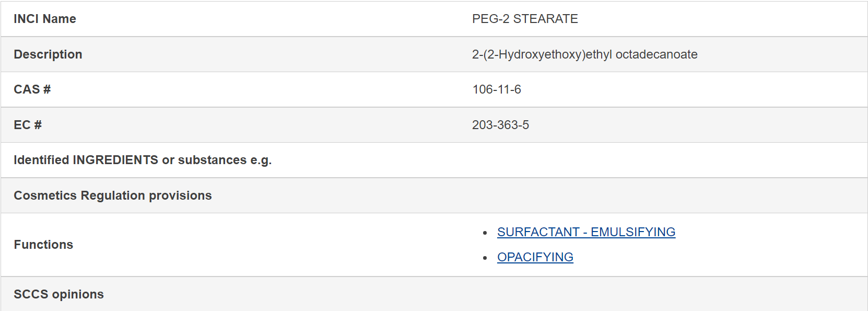
Task: Click the empty Identified INGREDIENTS value cell
Action: [x=663, y=160]
